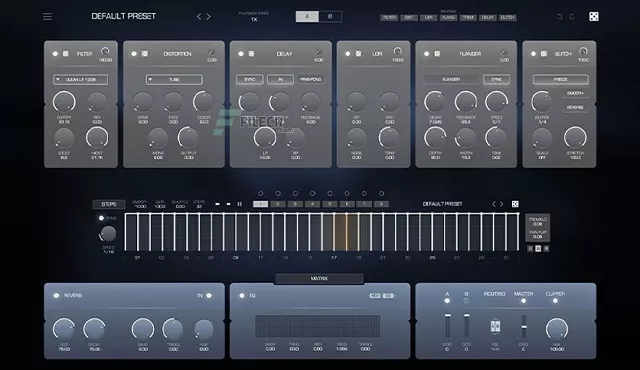Click the Filter button in routing chain
Image resolution: width=640 pixels, height=370 pixels.
(389, 18)
